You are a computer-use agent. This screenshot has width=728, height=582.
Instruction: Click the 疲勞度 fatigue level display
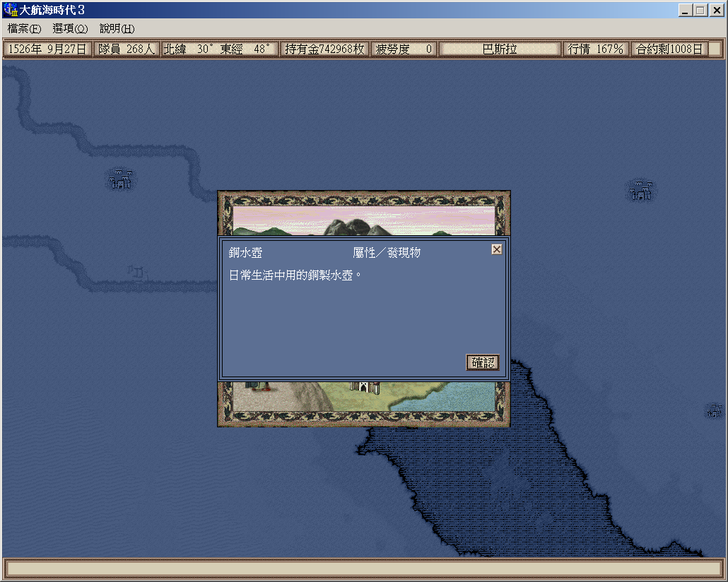[x=404, y=49]
